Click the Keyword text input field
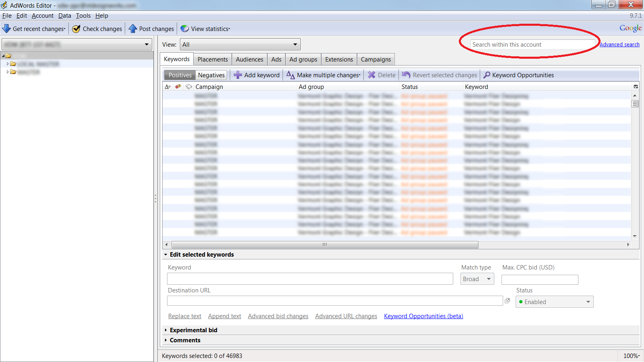The height and width of the screenshot is (362, 644). pos(310,279)
